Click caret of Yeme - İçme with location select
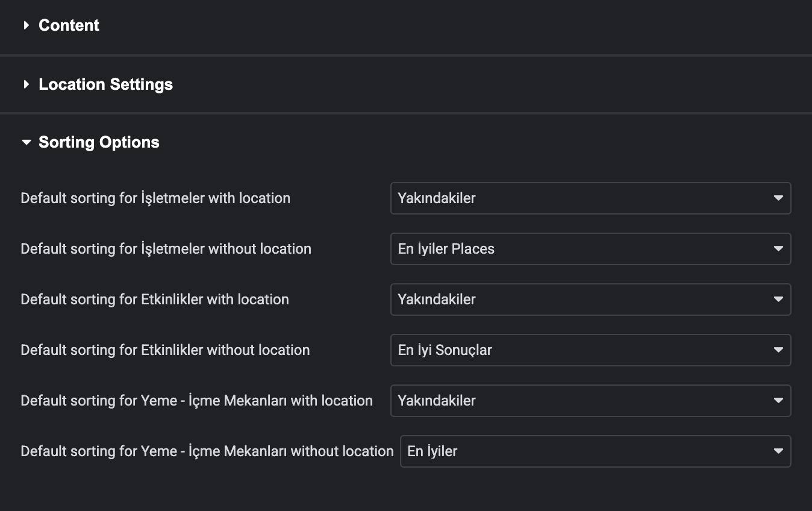 [x=778, y=401]
